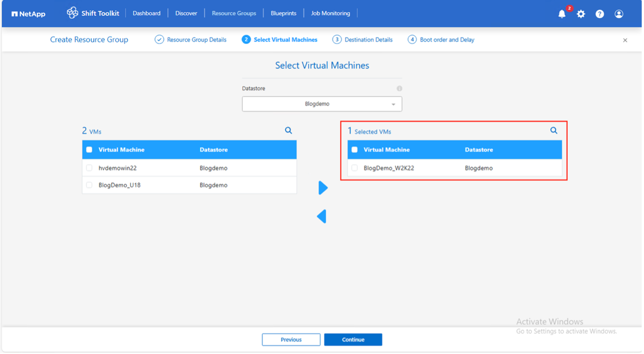This screenshot has height=354, width=644.
Task: Open the user profile icon
Action: (619, 14)
